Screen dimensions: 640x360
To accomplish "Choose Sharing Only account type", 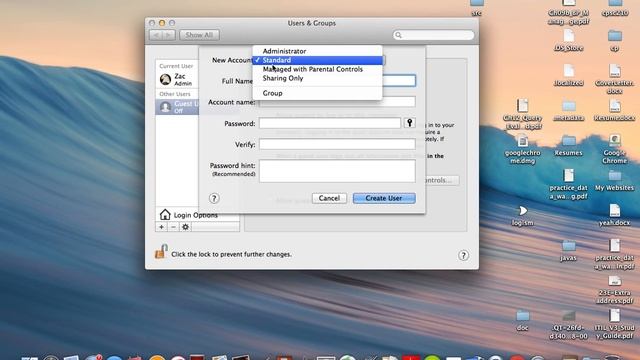I will [318, 78].
